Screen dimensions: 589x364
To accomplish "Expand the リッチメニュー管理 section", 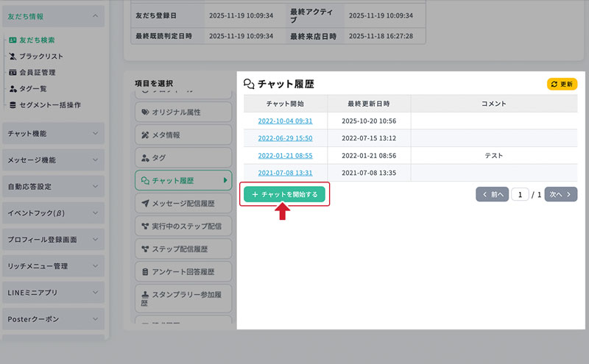I will [x=53, y=266].
